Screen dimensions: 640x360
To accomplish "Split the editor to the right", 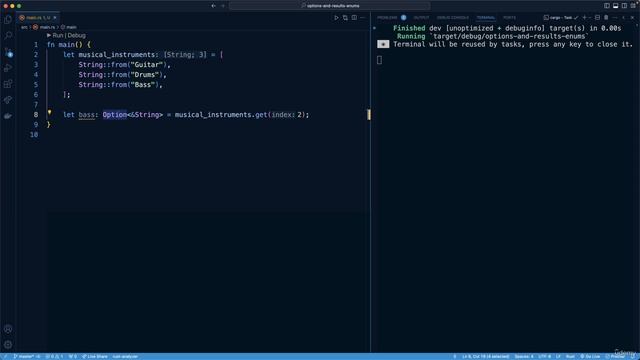I will [x=354, y=18].
